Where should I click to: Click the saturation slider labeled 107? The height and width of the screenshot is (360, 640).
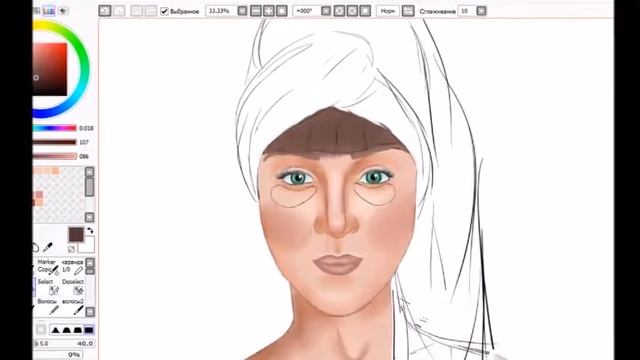[55, 142]
